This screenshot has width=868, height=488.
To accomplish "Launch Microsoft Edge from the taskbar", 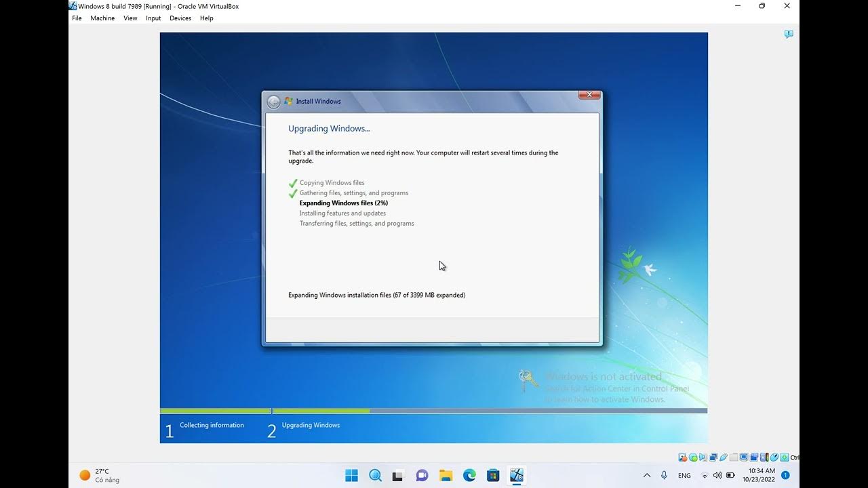I will point(469,475).
